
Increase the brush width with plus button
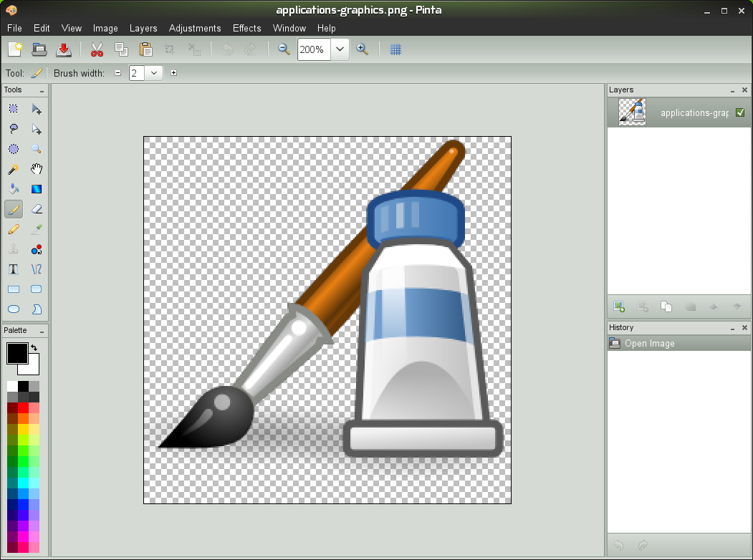(x=173, y=73)
